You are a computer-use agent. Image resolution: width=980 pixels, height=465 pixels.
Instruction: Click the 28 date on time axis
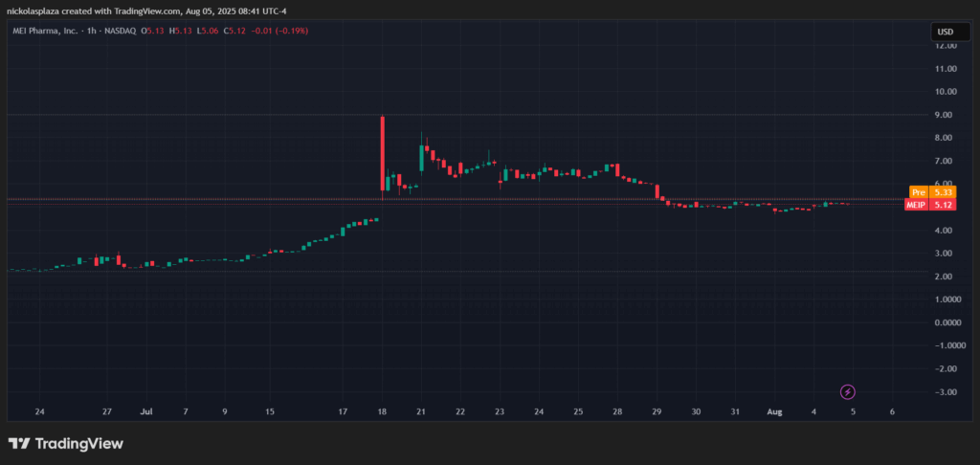(617, 411)
